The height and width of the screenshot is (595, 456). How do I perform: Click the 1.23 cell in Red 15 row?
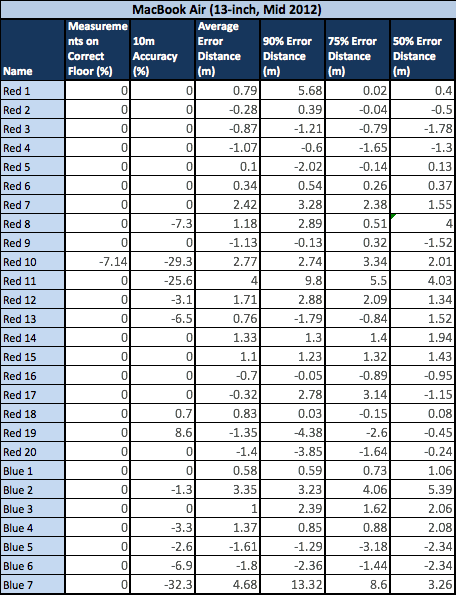[292, 356]
